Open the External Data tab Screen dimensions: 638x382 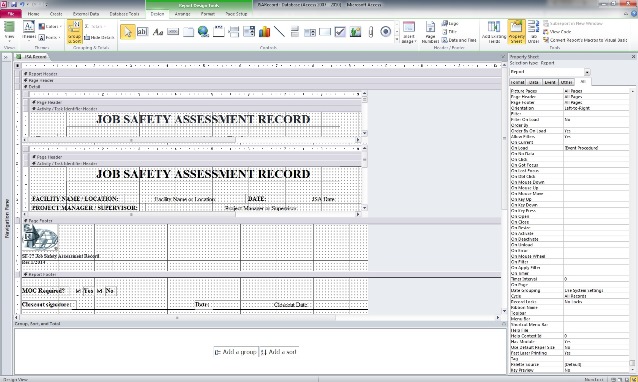[86, 13]
